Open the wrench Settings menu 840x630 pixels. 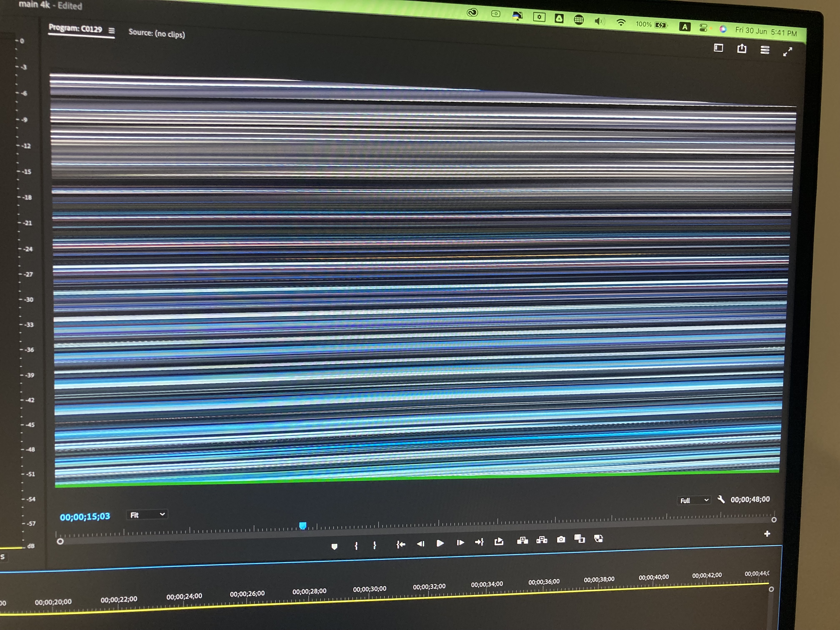721,499
